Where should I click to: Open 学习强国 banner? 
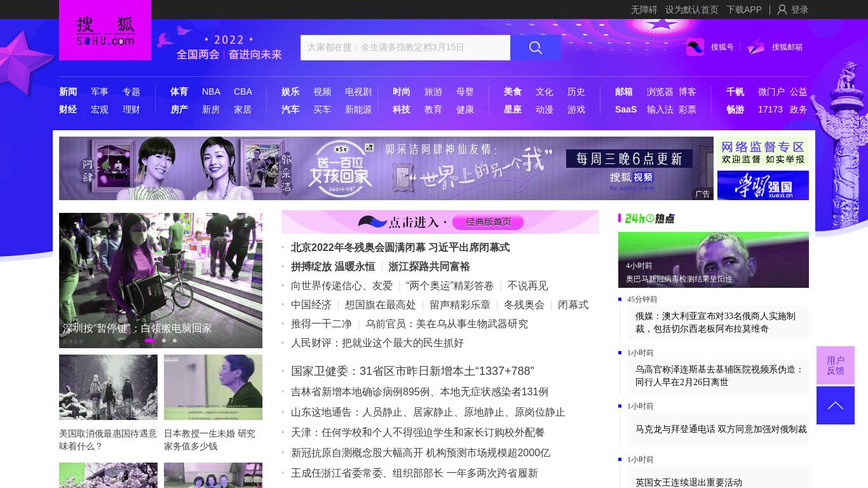coord(763,186)
